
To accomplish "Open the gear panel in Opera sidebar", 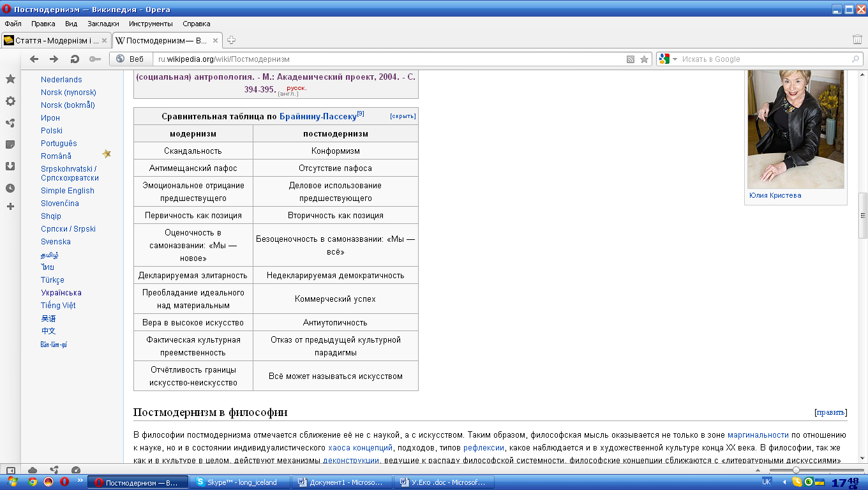I will point(10,101).
